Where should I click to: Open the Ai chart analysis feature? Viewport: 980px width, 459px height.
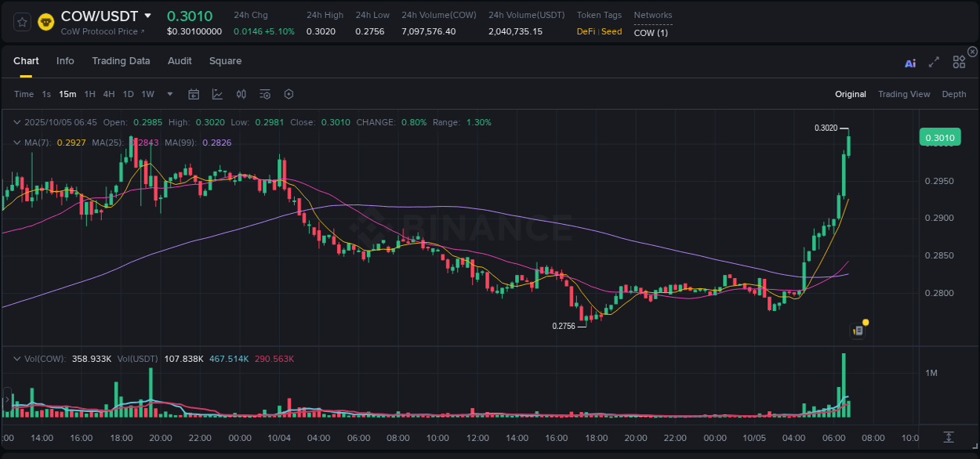click(x=909, y=63)
